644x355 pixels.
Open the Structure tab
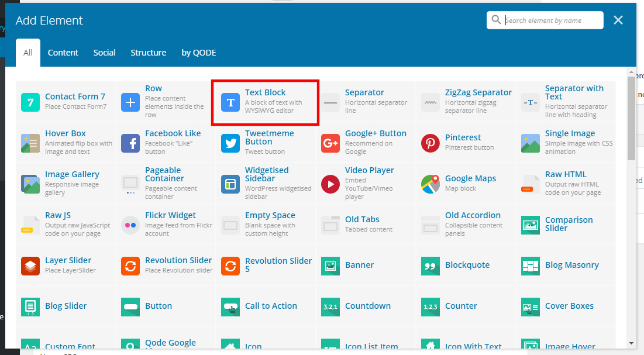[148, 53]
